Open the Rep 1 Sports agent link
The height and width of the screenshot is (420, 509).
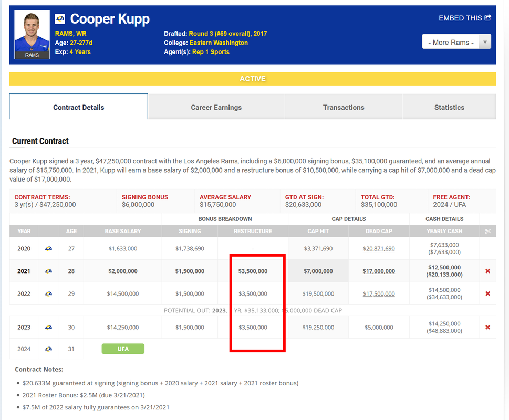211,52
